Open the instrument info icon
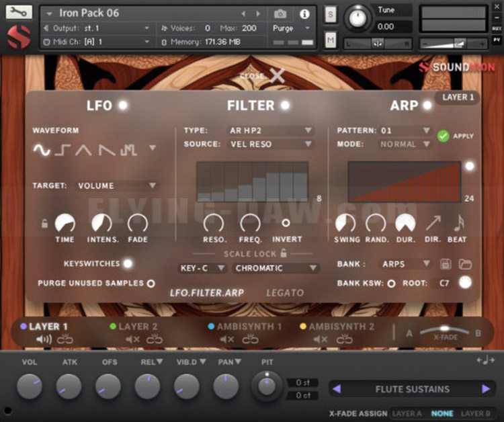 click(304, 13)
